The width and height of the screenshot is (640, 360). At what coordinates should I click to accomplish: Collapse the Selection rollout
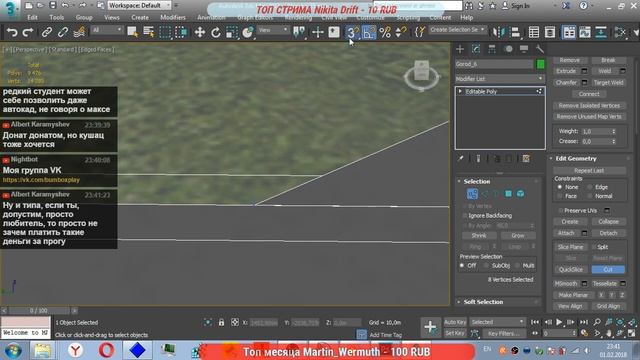pyautogui.click(x=477, y=181)
